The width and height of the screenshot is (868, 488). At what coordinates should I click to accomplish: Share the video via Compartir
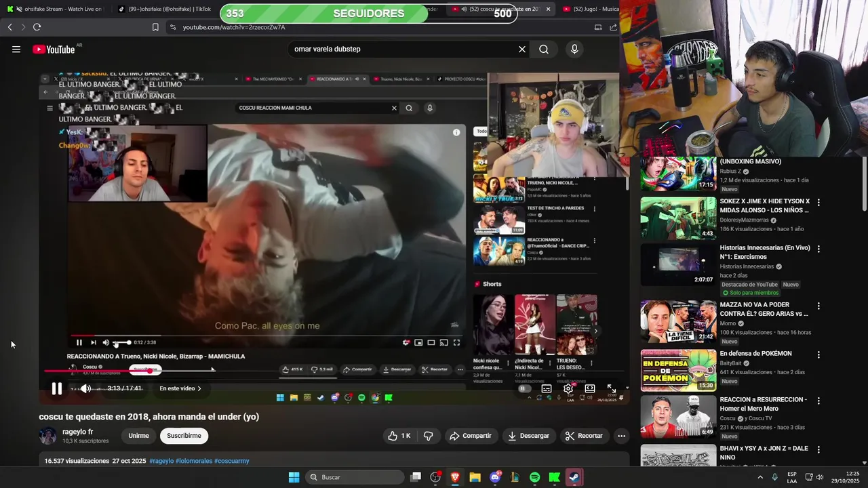coord(471,436)
